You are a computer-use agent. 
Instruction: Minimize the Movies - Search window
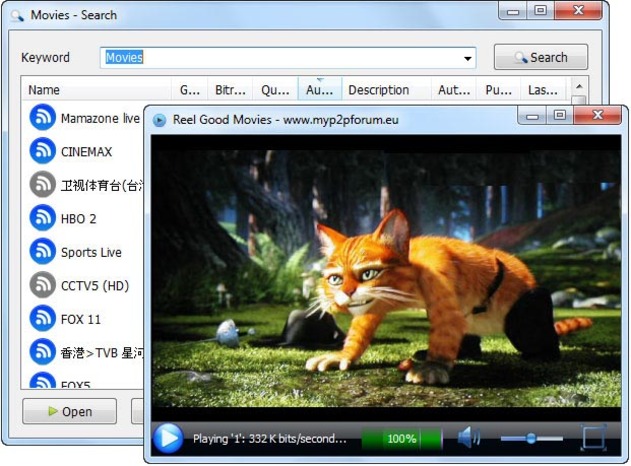click(x=512, y=11)
